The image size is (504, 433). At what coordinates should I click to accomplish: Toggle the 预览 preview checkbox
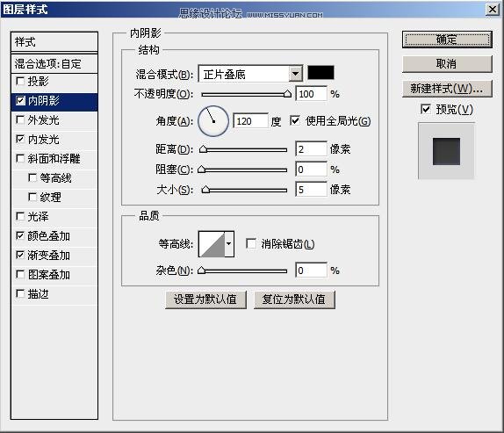[426, 109]
